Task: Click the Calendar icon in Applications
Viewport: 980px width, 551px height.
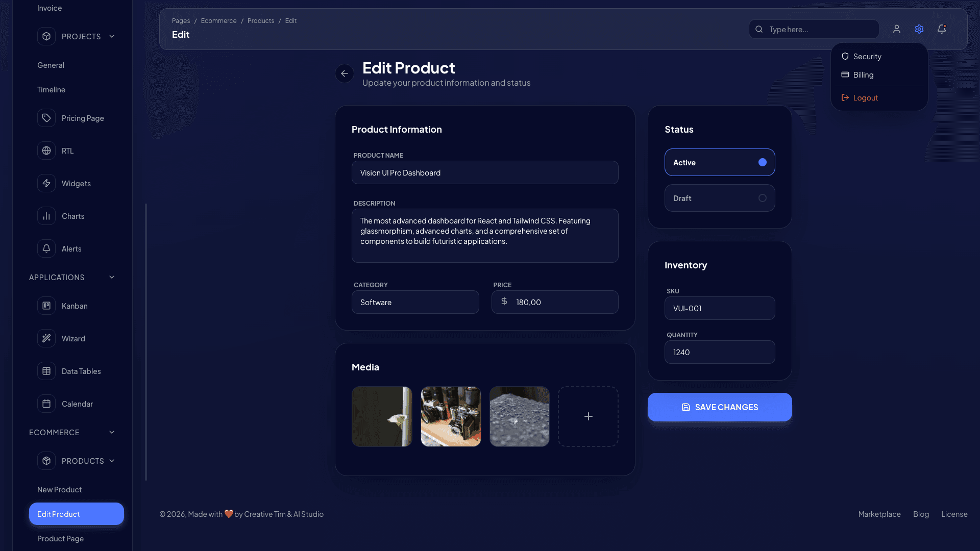Action: pyautogui.click(x=46, y=404)
